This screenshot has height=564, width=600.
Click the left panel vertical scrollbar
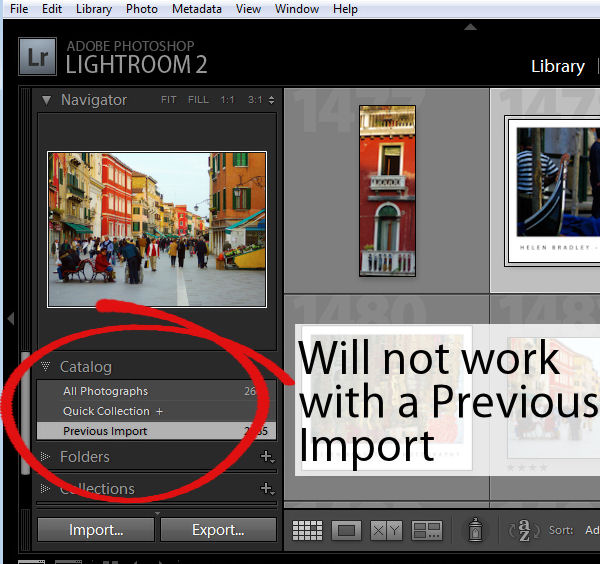click(25, 413)
